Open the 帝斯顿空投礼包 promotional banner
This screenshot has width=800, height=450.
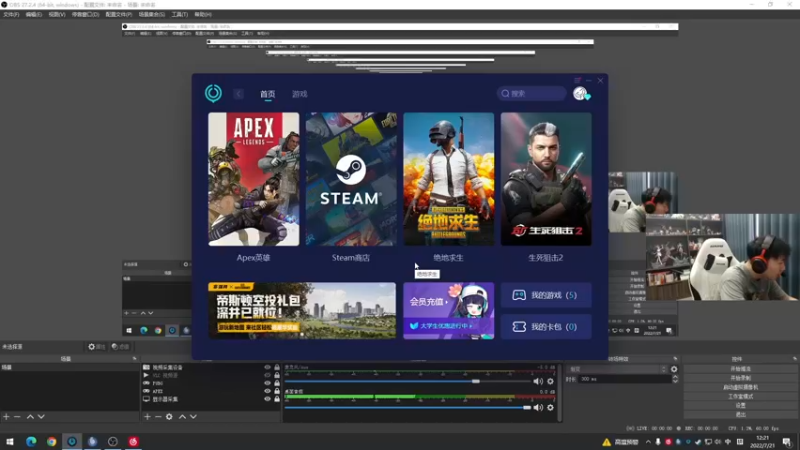[302, 311]
